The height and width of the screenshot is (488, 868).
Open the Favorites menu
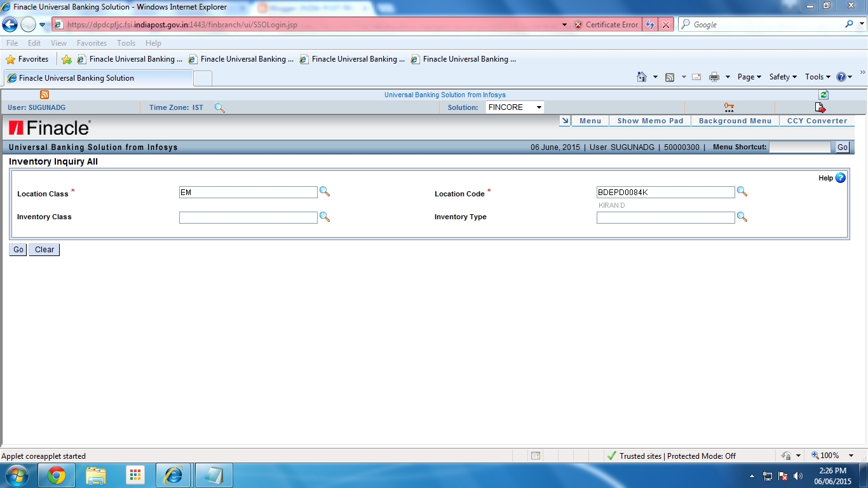point(92,43)
